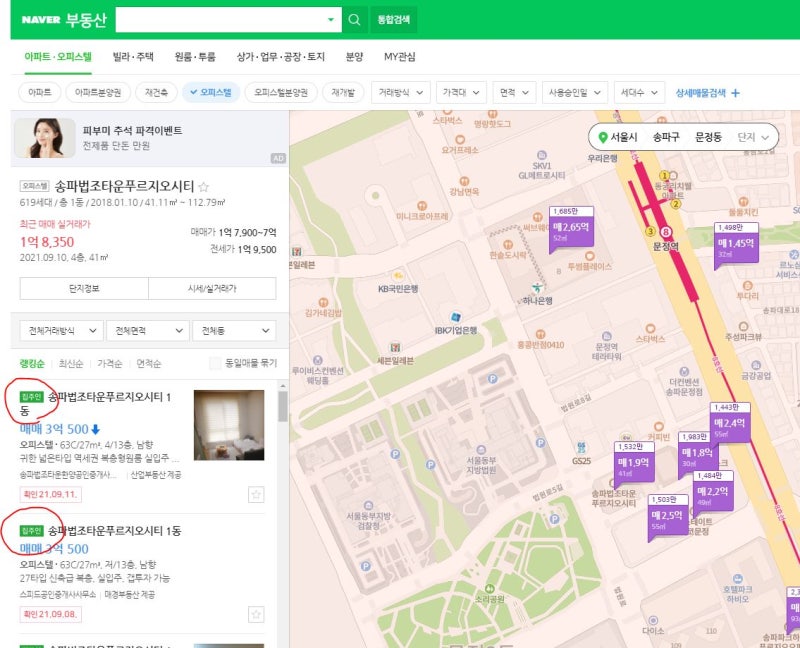Click the NAVER 부동산 logo

pos(64,20)
